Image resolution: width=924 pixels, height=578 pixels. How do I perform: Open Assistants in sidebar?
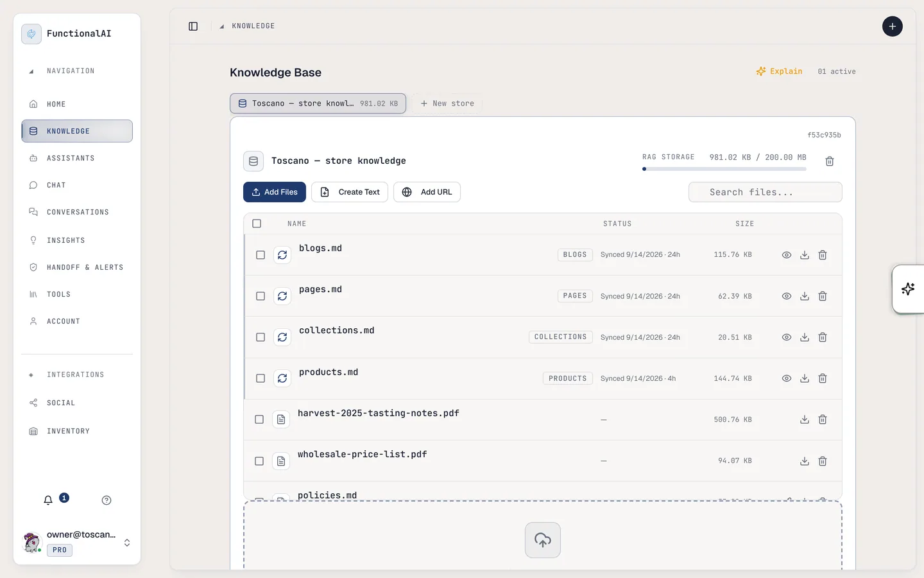[x=77, y=158]
